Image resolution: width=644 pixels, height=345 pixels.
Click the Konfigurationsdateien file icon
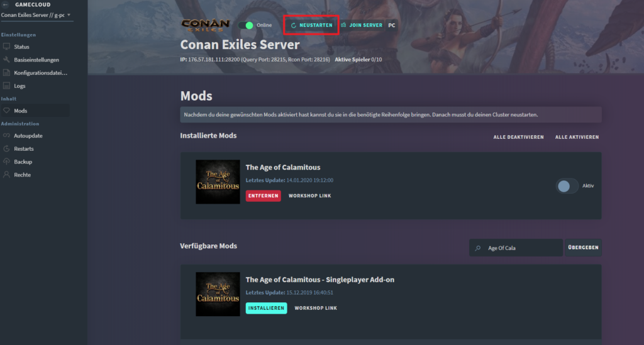[6, 73]
